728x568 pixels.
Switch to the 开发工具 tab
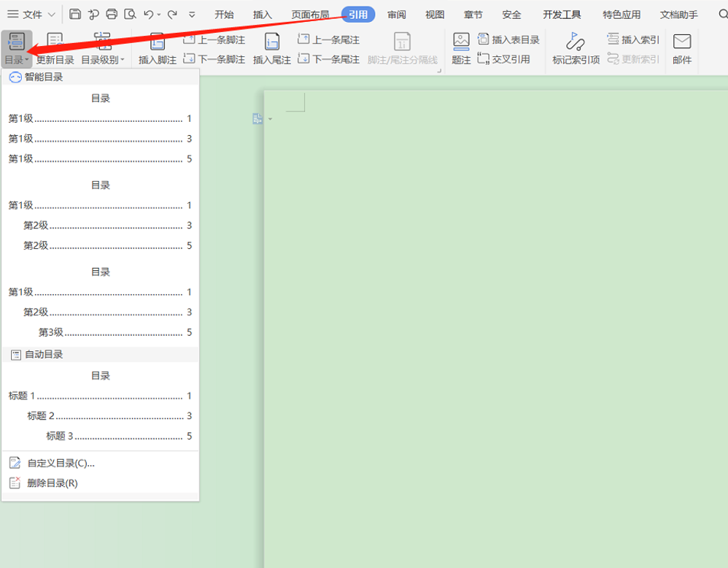(562, 15)
